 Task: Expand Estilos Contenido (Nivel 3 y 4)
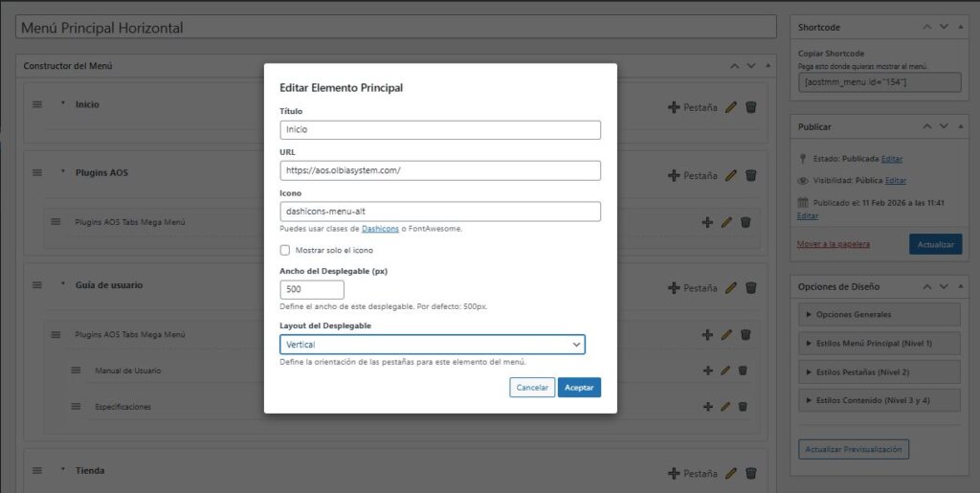879,400
